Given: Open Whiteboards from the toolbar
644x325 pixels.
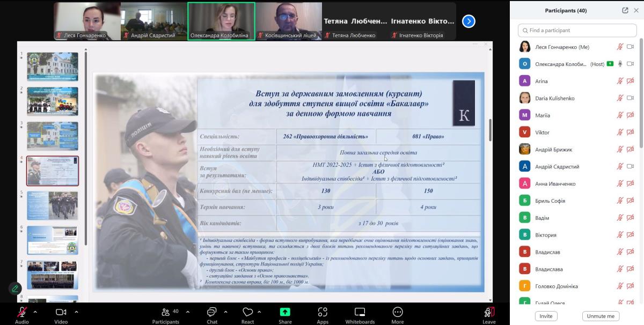Looking at the screenshot, I should click(360, 312).
